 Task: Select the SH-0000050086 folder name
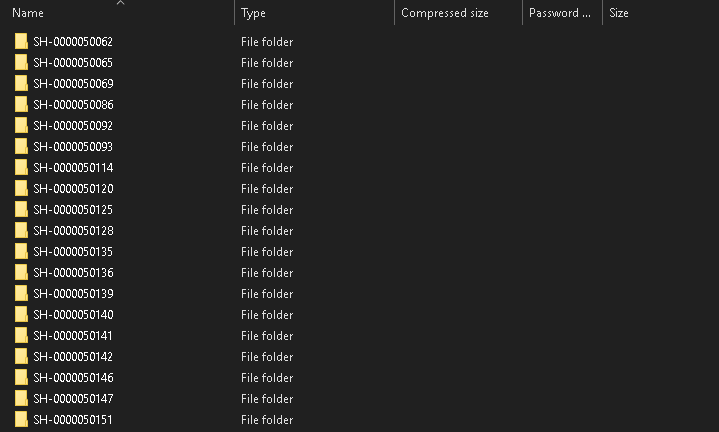click(73, 105)
